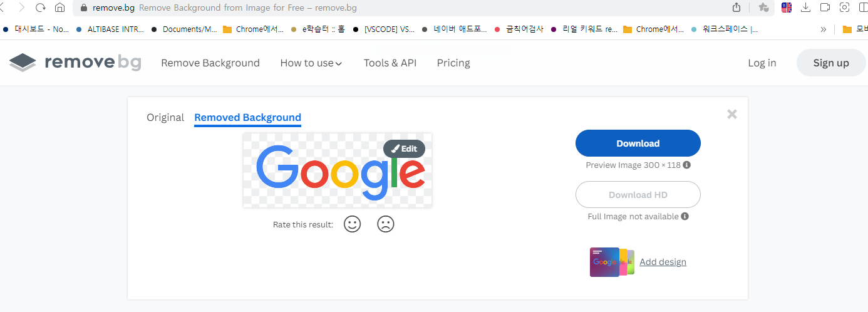Viewport: 868px width, 312px height.
Task: Click the screenshot capture icon in toolbar
Action: tap(844, 8)
